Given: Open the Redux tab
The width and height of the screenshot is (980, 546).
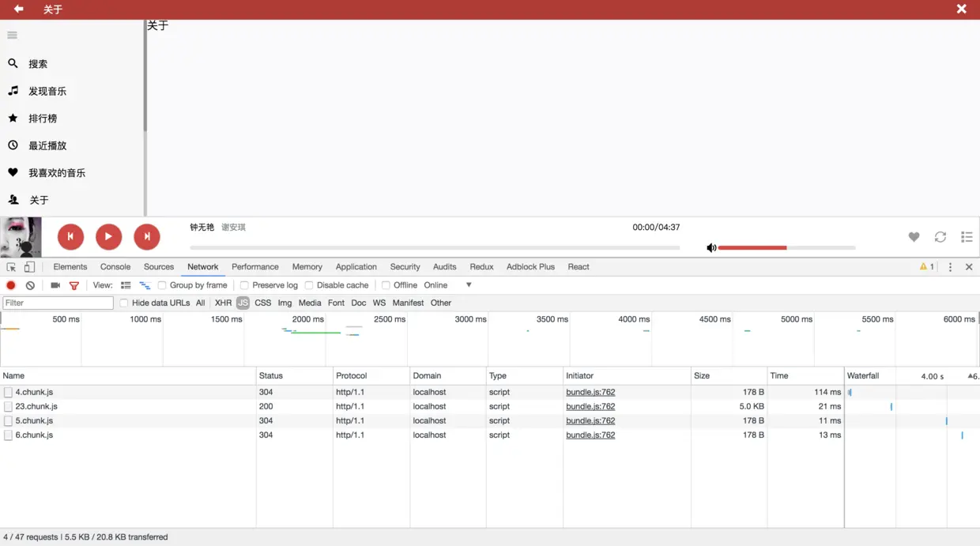Looking at the screenshot, I should click(x=481, y=267).
